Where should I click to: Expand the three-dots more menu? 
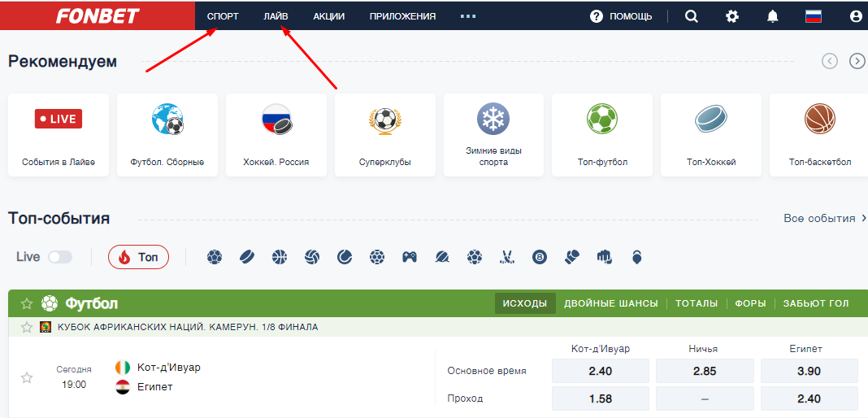(467, 16)
